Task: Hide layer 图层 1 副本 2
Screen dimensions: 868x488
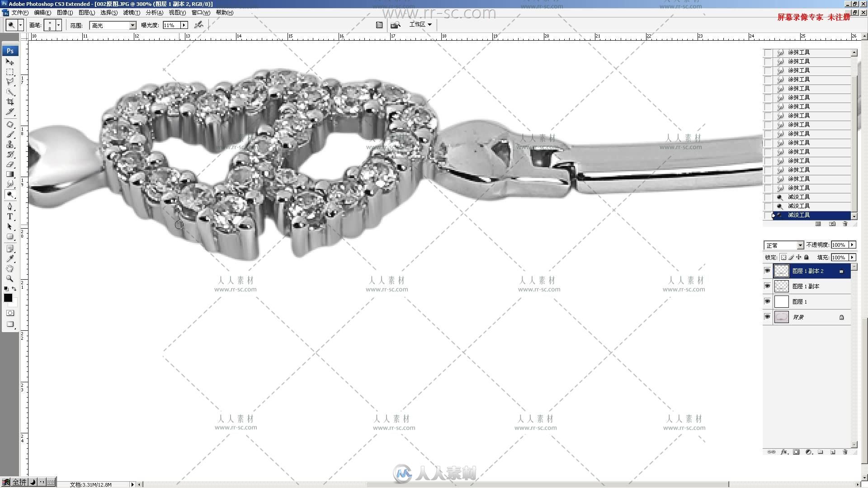Action: click(x=767, y=271)
